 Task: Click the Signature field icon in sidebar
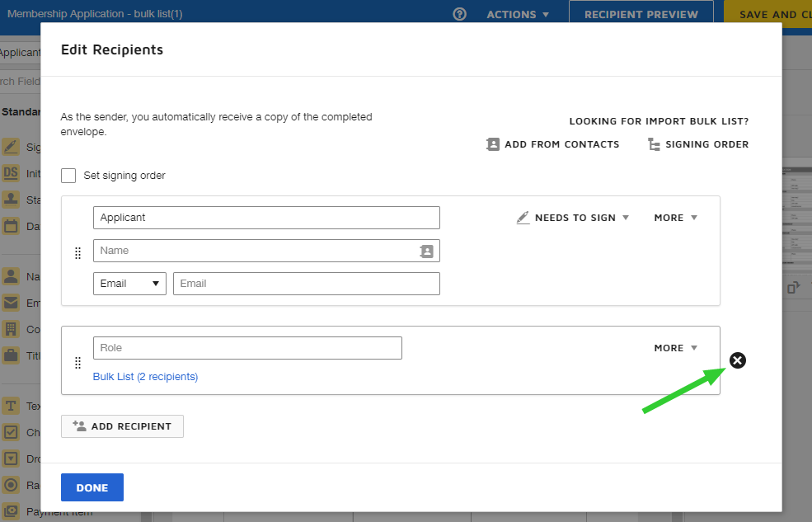(11, 148)
